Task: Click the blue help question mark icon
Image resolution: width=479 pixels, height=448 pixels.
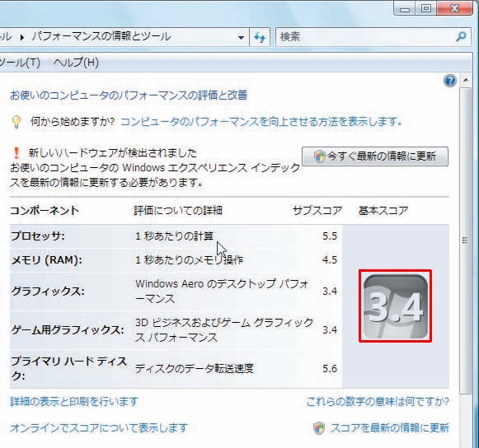Action: coord(449,81)
